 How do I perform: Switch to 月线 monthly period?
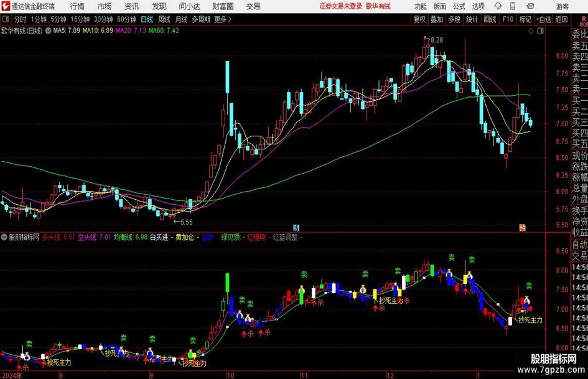(181, 19)
